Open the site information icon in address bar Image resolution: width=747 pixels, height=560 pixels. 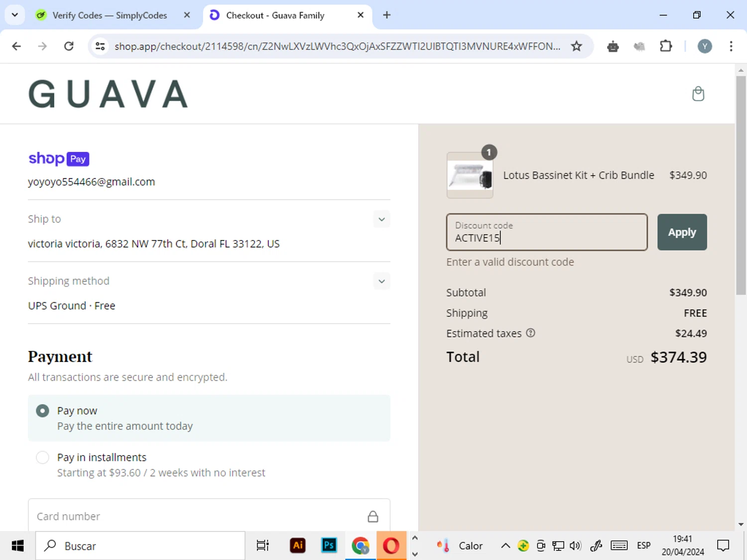pyautogui.click(x=100, y=46)
